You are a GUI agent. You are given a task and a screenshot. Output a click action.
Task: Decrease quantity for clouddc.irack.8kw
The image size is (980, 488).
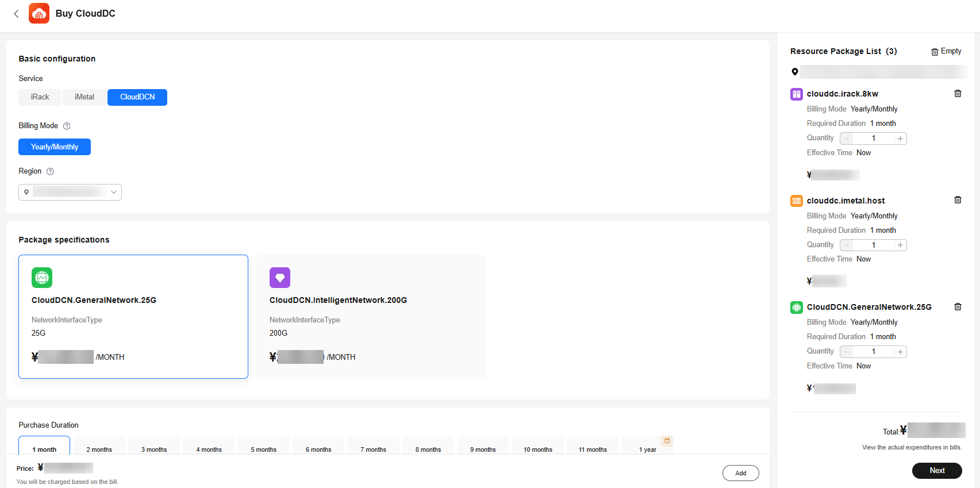847,139
